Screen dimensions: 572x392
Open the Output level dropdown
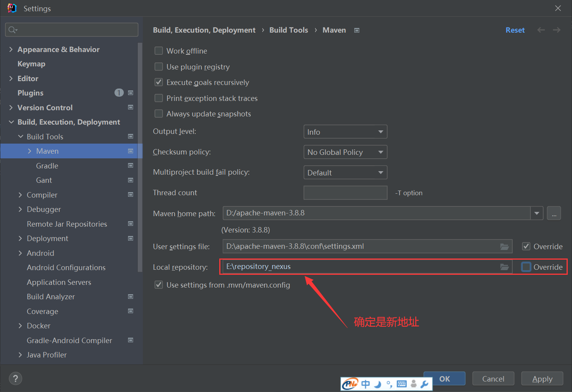coord(345,132)
